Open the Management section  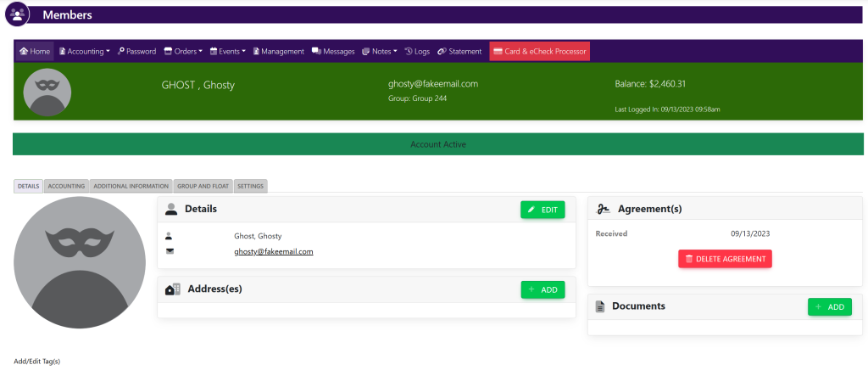coord(278,51)
